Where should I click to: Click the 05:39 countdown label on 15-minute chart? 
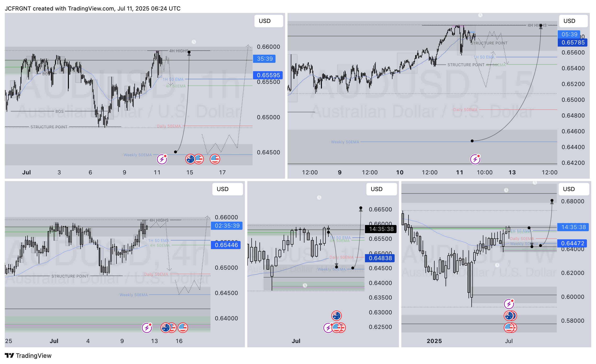point(569,34)
